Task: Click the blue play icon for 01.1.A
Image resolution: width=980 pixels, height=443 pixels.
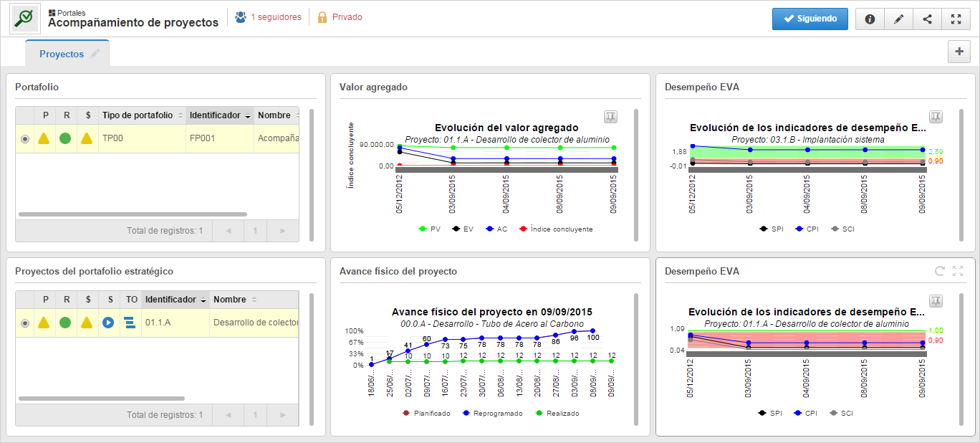Action: point(108,323)
